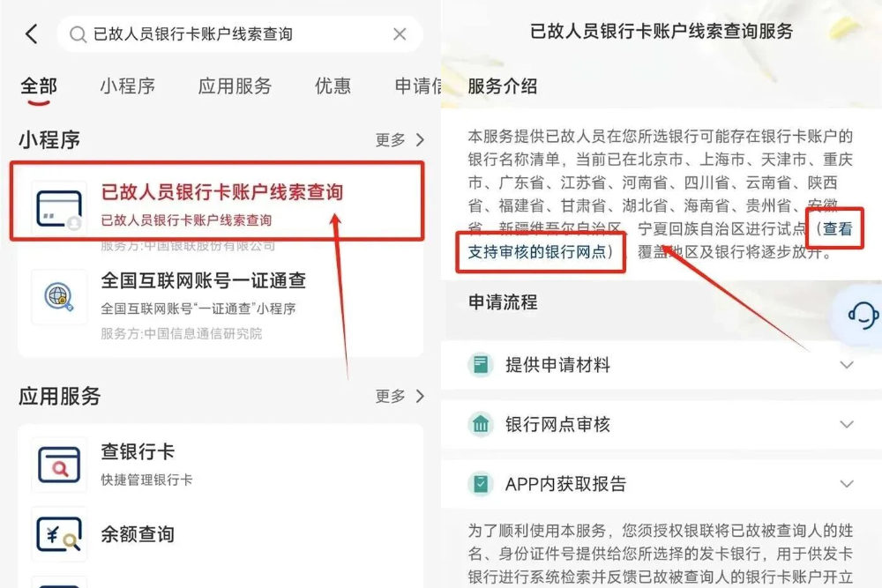Expand the APP内获取报告 chevron

[x=847, y=483]
